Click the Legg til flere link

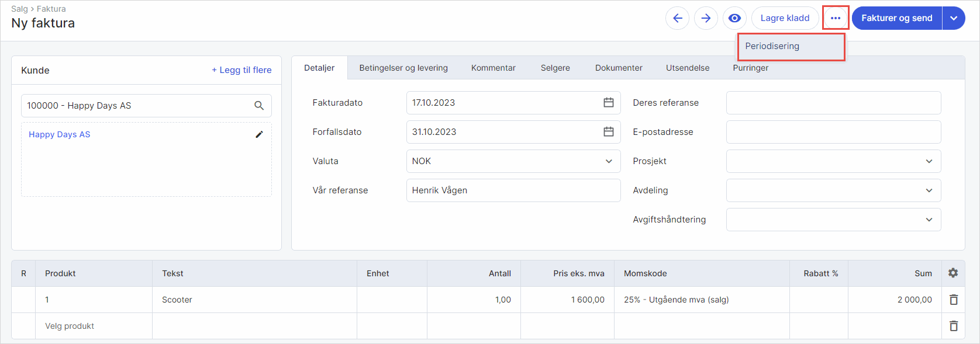point(241,70)
